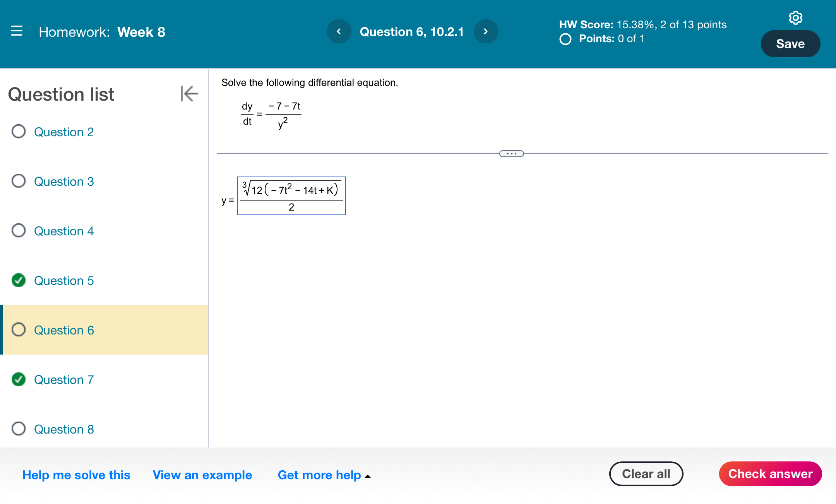The image size is (836, 504).
Task: Open Question 8 from the list
Action: coord(64,429)
